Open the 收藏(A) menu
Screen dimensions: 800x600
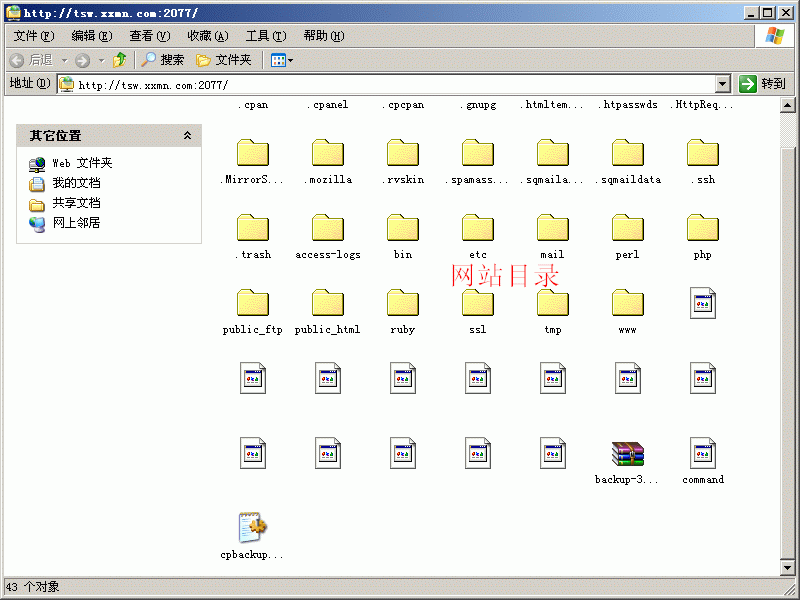(208, 36)
